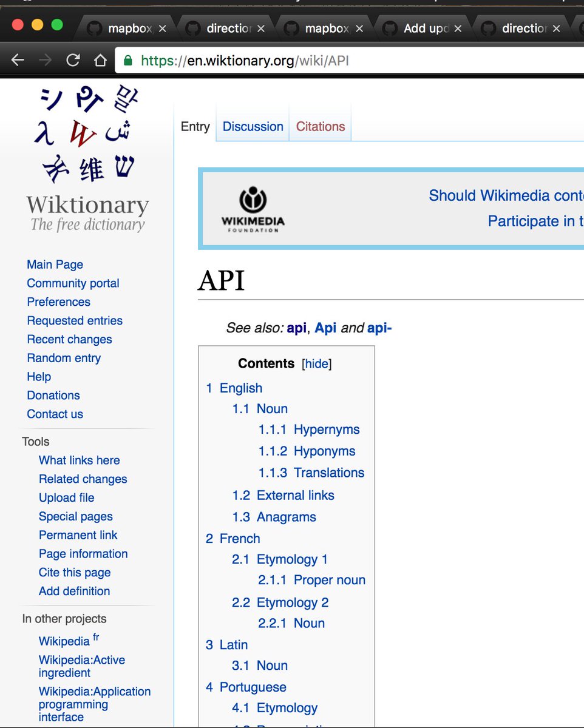Open What links here
The image size is (584, 728).
point(79,460)
